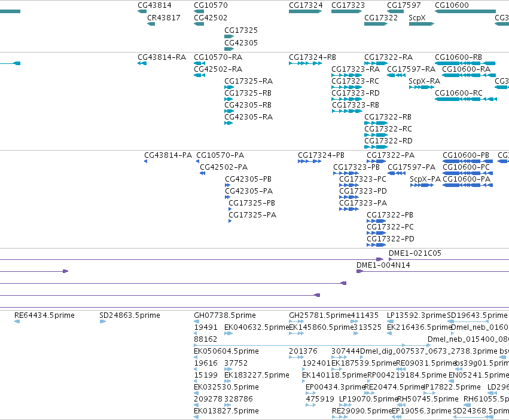Select the EST labeled 88162

206,339
